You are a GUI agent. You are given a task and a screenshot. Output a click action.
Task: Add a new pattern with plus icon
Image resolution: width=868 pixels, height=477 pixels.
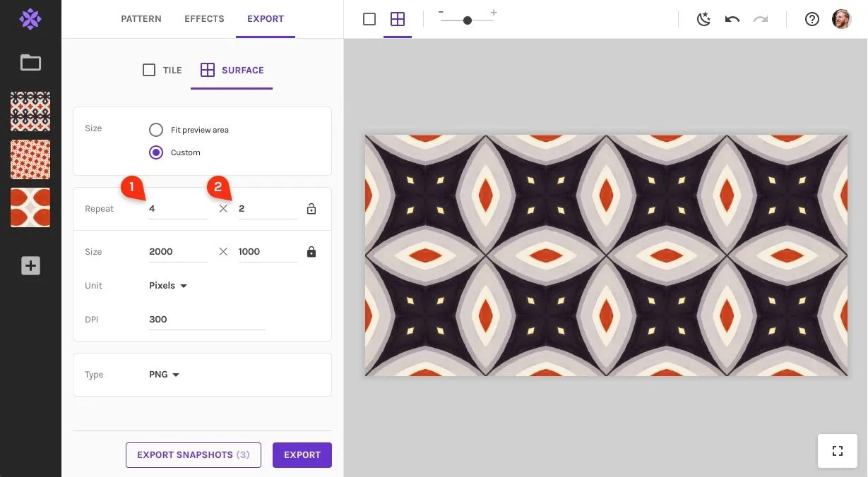click(x=30, y=266)
